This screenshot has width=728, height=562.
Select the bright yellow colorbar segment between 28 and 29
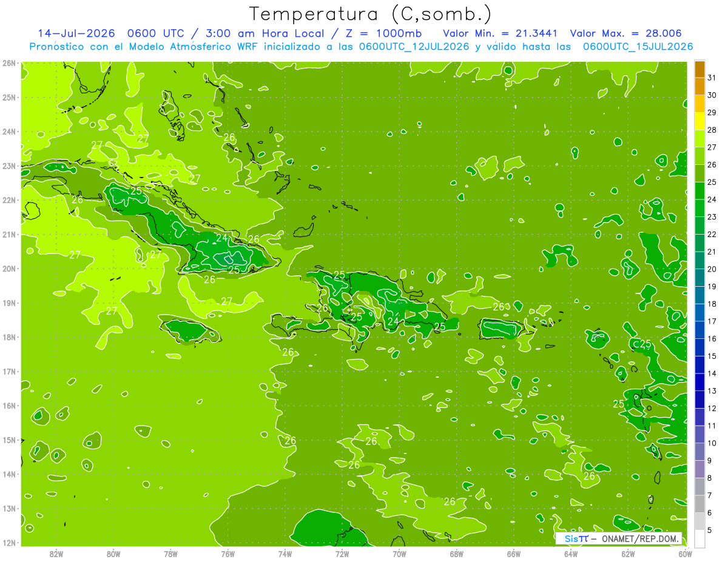coord(699,121)
